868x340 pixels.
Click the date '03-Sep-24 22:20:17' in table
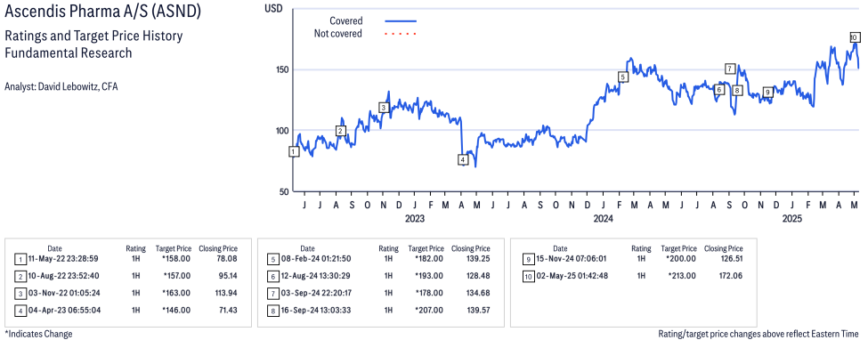tap(317, 293)
